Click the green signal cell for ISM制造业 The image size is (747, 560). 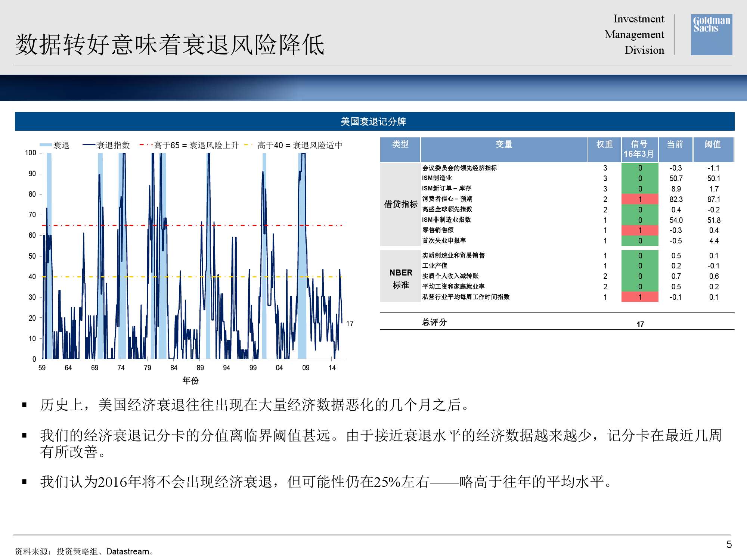tap(640, 178)
